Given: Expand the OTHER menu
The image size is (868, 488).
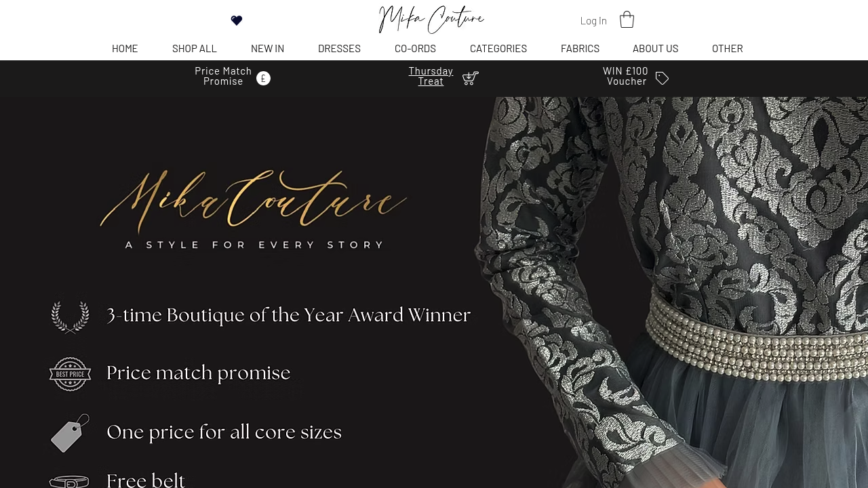Looking at the screenshot, I should point(728,48).
